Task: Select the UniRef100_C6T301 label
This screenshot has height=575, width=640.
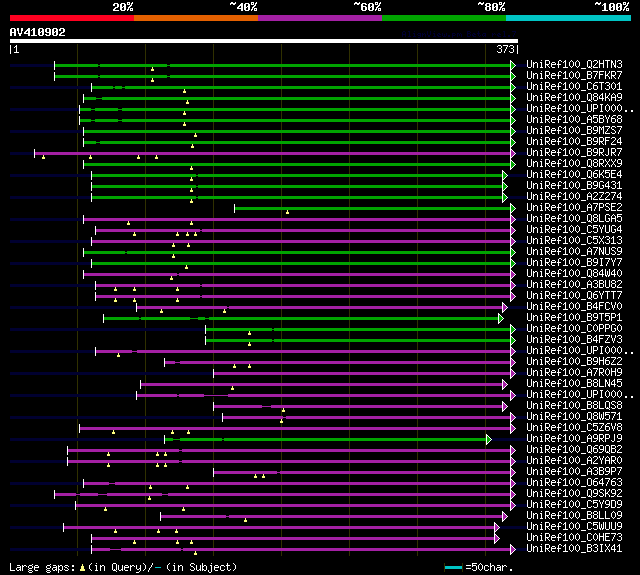Action: pyautogui.click(x=574, y=87)
